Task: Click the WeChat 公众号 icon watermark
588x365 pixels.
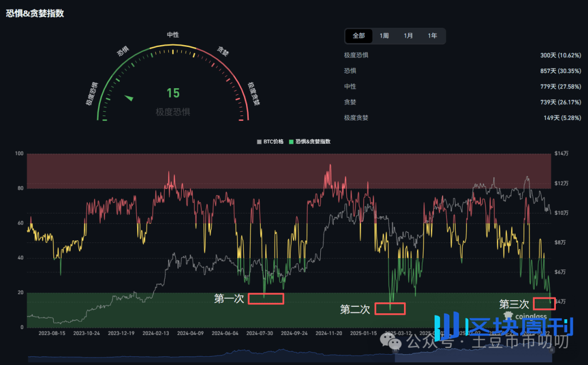Action: 391,340
